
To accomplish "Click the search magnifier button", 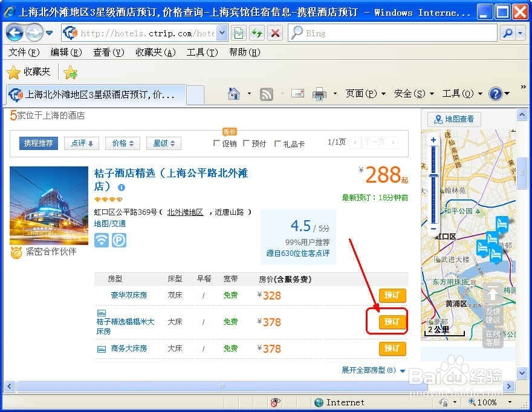I will click(508, 33).
